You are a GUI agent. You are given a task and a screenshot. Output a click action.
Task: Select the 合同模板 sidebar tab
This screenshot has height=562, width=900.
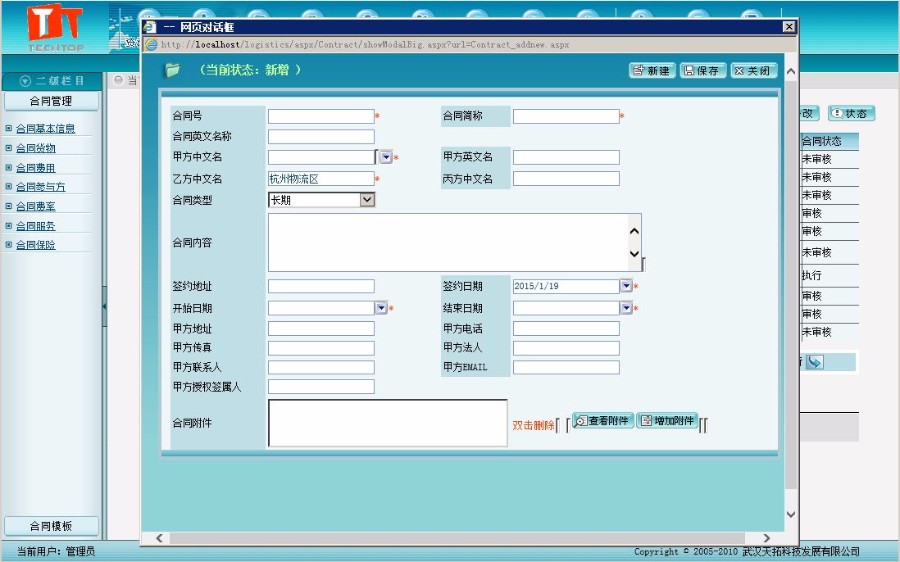[x=51, y=526]
